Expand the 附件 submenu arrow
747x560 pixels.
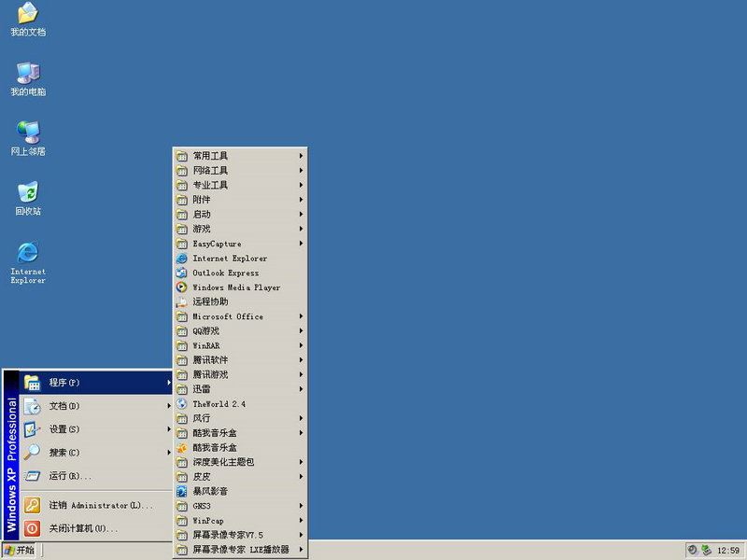point(301,200)
